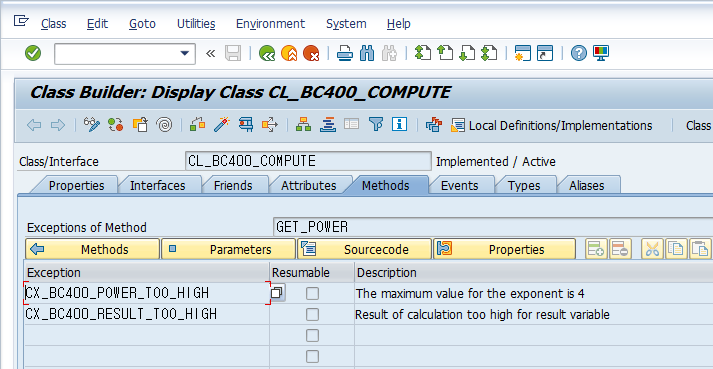Select the CX_BC400_RESULT_TOO_HIGH exception cell
Image resolution: width=713 pixels, height=369 pixels.
[x=147, y=314]
